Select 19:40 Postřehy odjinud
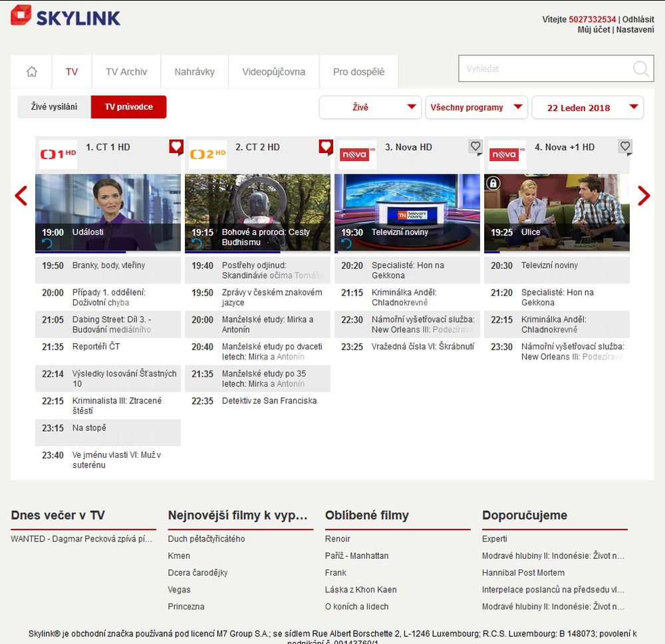 pos(258,270)
